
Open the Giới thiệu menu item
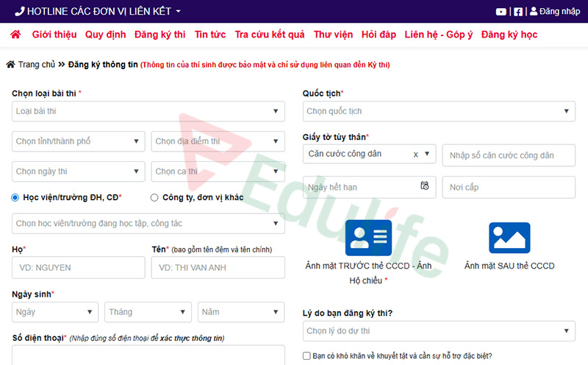[54, 35]
